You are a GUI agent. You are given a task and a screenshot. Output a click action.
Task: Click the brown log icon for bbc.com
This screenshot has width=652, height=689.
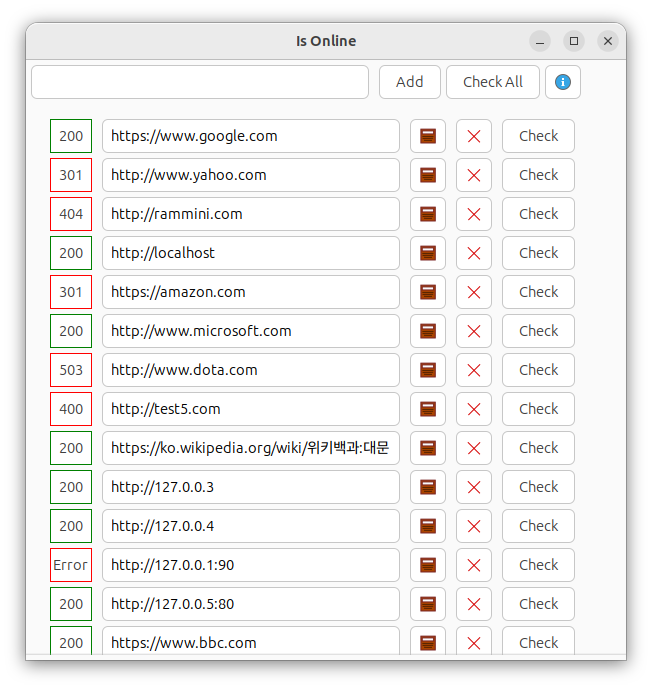pos(427,642)
